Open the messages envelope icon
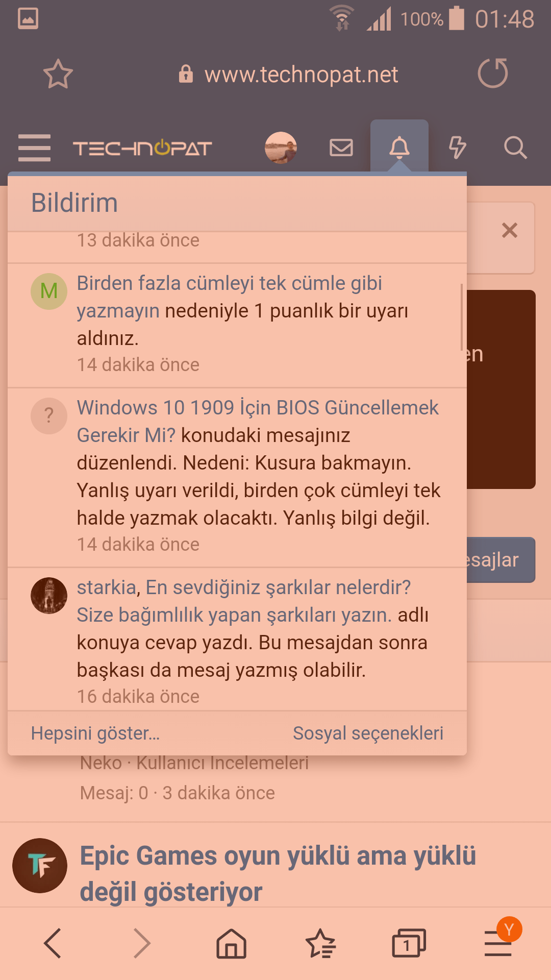This screenshot has width=551, height=980. 341,148
